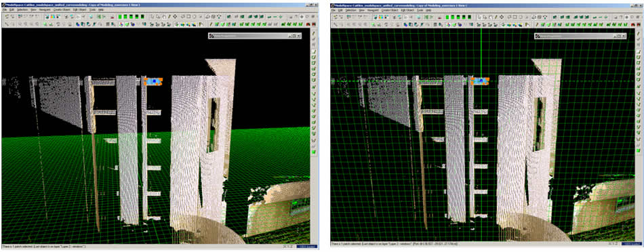Open the Tools menu in right window
Screen dimensions: 644x252
coord(420,10)
